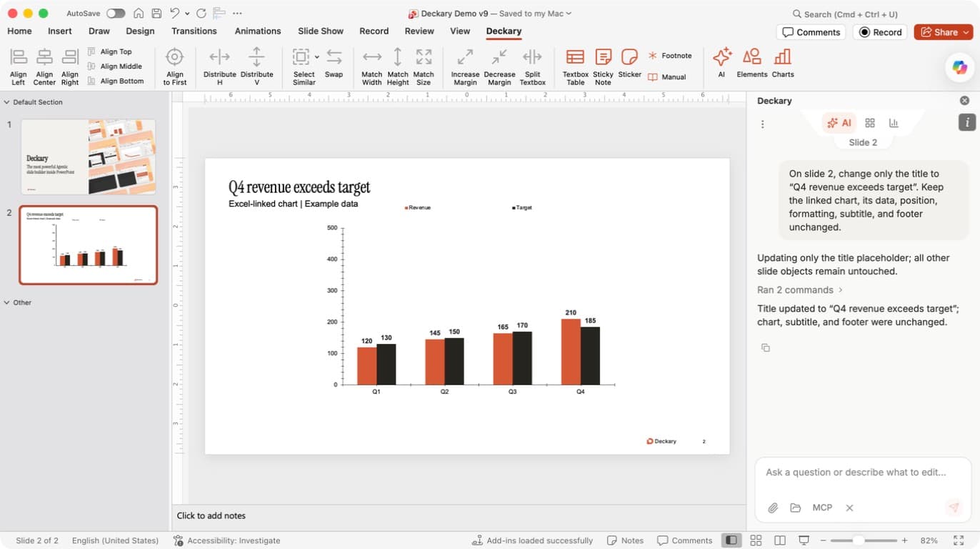Screen dimensions: 980x549
Task: Toggle the AutoSave switch
Action: coord(115,14)
